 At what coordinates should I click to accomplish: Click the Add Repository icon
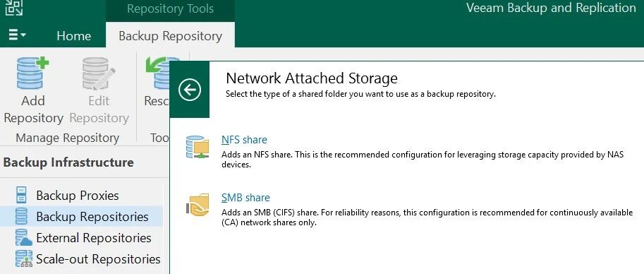33,73
